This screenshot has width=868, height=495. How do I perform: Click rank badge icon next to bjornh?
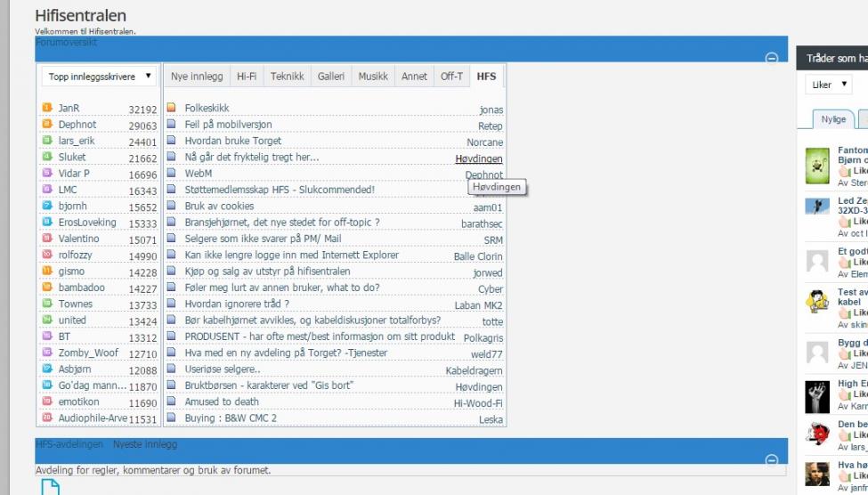[x=47, y=206]
